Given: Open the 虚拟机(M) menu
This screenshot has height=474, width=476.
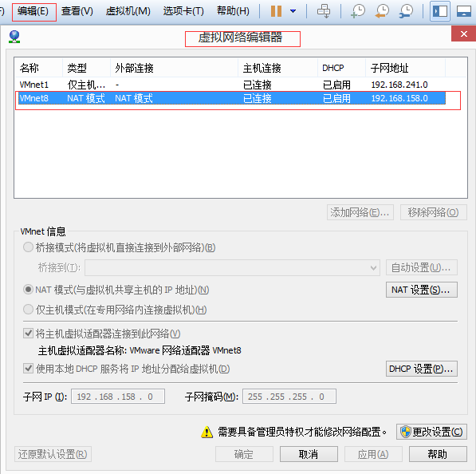Looking at the screenshot, I should coord(128,11).
